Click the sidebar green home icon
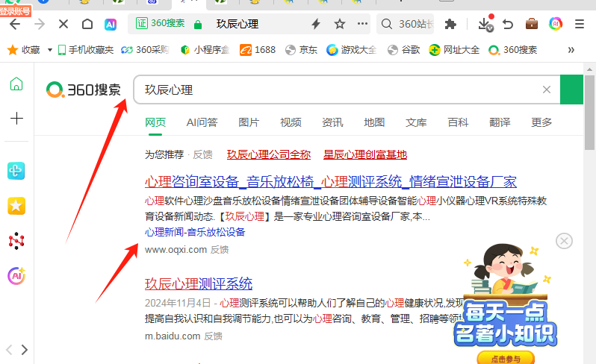The image size is (596, 364). click(16, 84)
